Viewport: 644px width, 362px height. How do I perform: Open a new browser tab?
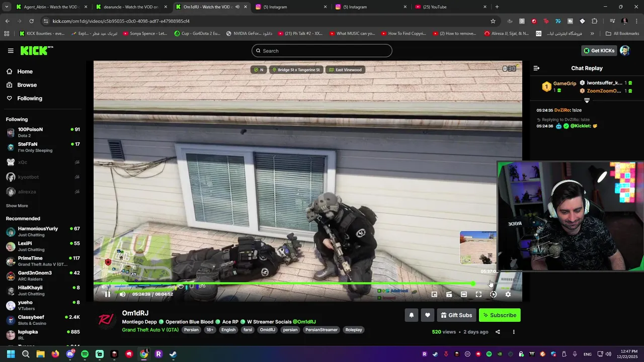coord(497,7)
